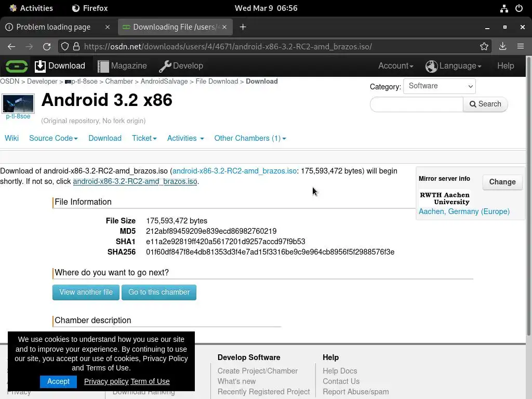Open the Firefox app menu in top bar
This screenshot has height=399, width=532.
pos(90,8)
